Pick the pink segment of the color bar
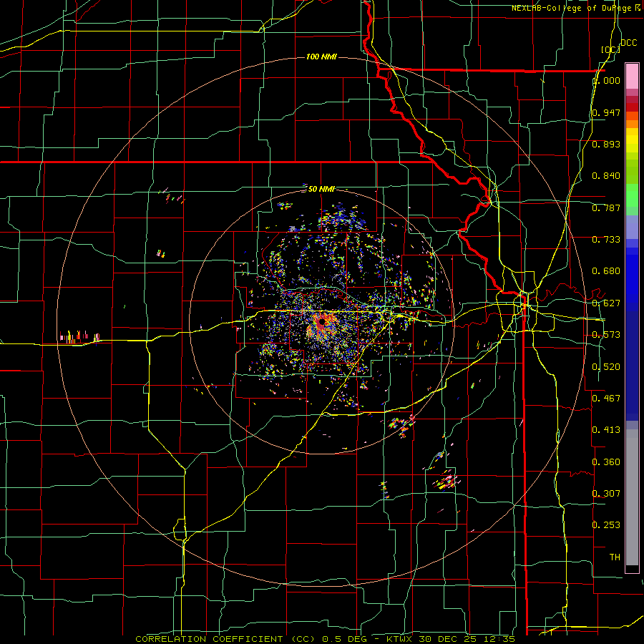The height and width of the screenshot is (644, 644). coord(632,77)
